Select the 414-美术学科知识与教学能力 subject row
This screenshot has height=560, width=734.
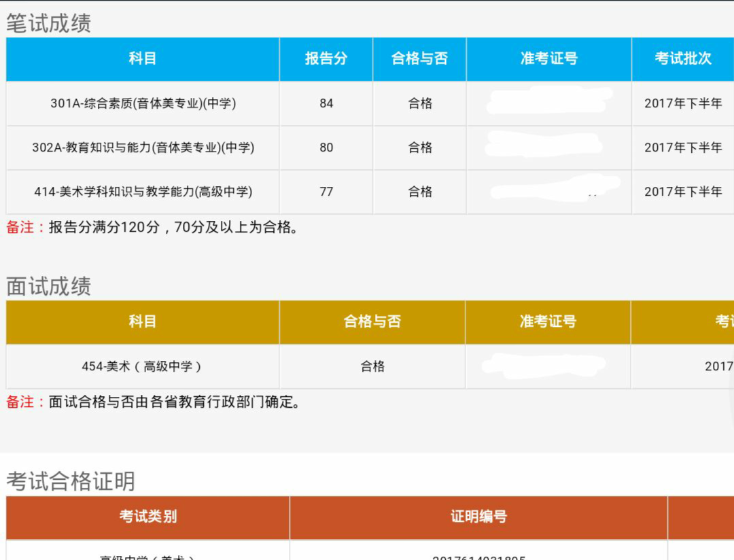141,192
